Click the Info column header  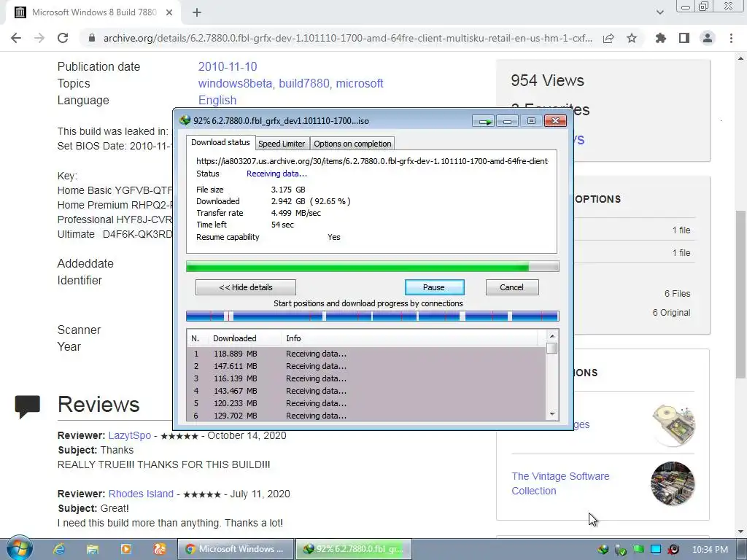pos(410,338)
